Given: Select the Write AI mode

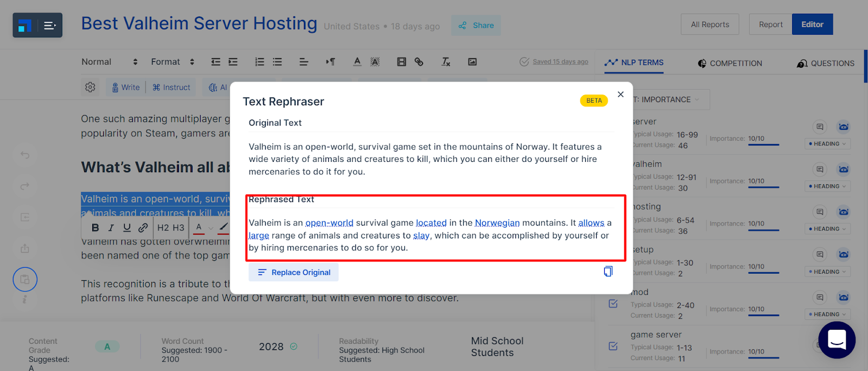Looking at the screenshot, I should pos(126,87).
